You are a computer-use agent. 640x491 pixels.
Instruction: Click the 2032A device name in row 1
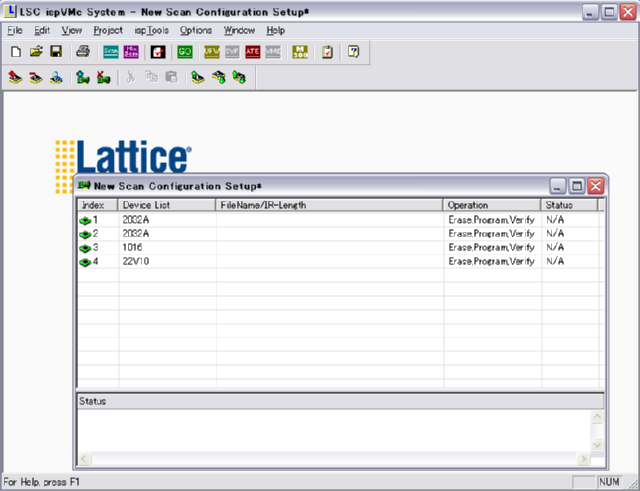point(136,220)
